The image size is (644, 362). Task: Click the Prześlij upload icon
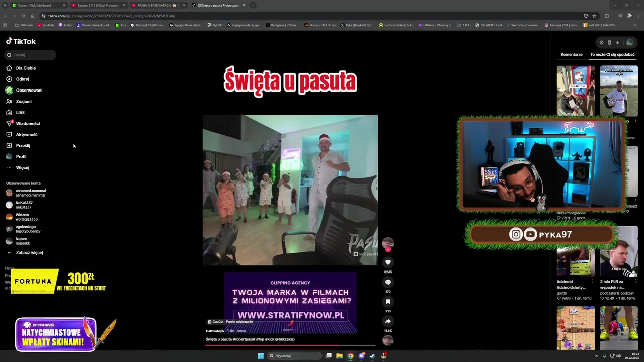click(9, 145)
